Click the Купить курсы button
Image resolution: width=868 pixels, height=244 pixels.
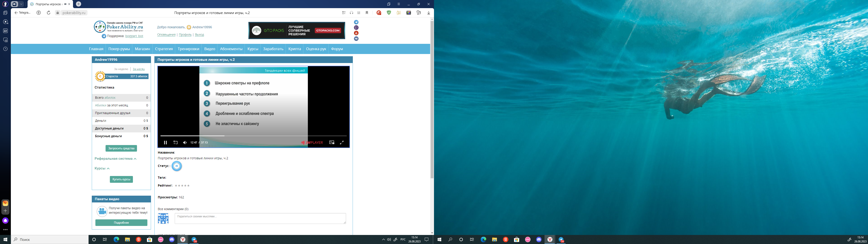[121, 179]
